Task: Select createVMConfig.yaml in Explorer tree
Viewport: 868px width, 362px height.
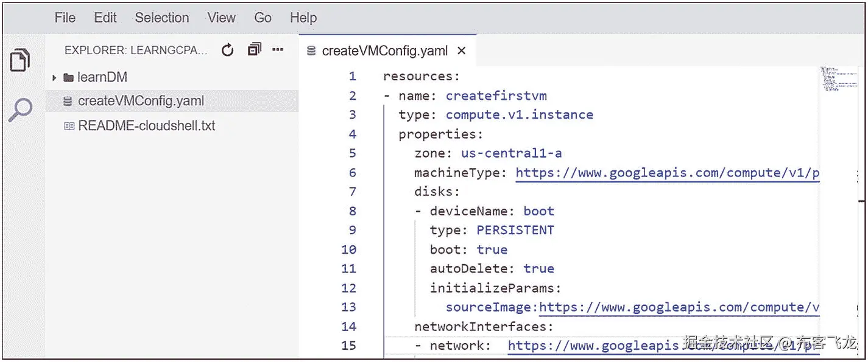Action: coord(141,102)
